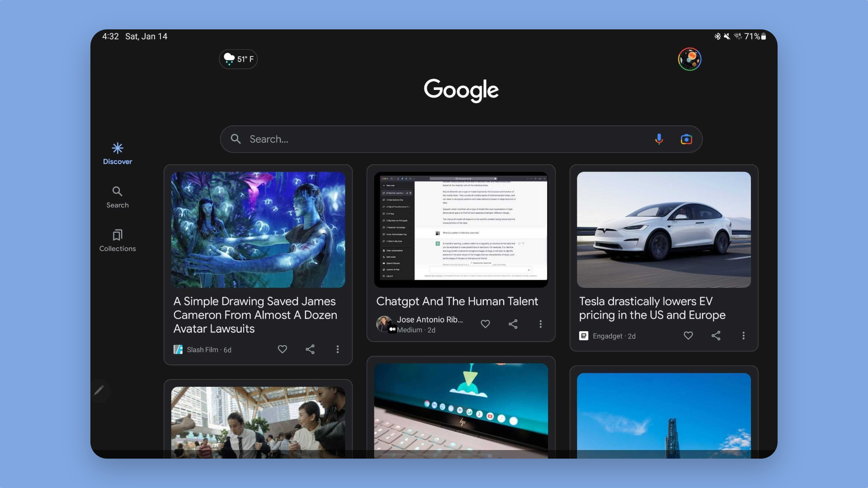Viewport: 868px width, 488px height.
Task: Like the Avatar Lawsuits article
Action: pos(282,349)
